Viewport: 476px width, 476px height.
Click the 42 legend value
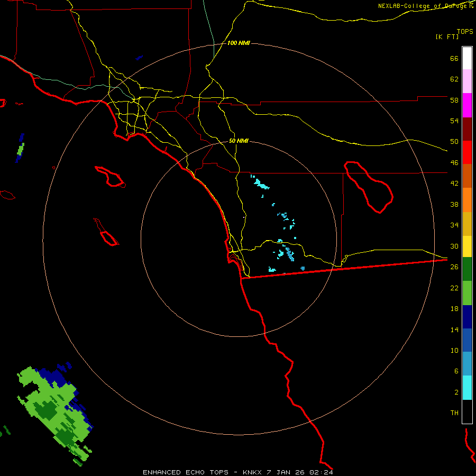click(x=454, y=184)
